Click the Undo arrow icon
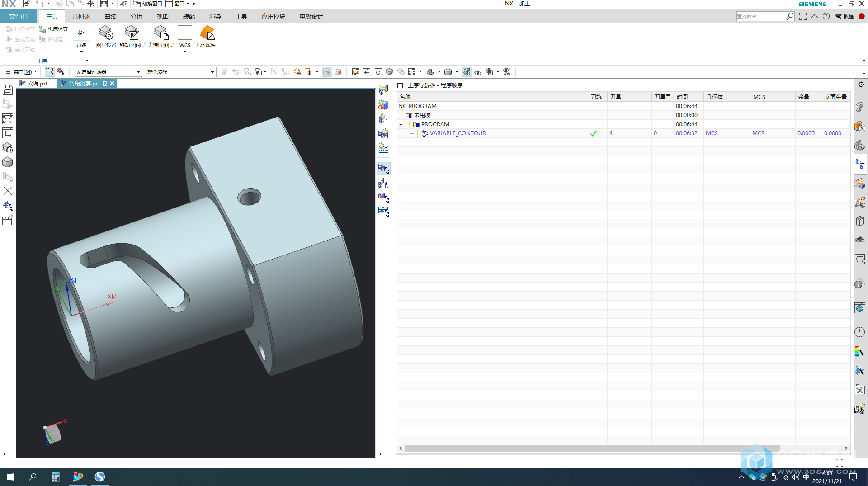The image size is (868, 486). click(40, 4)
